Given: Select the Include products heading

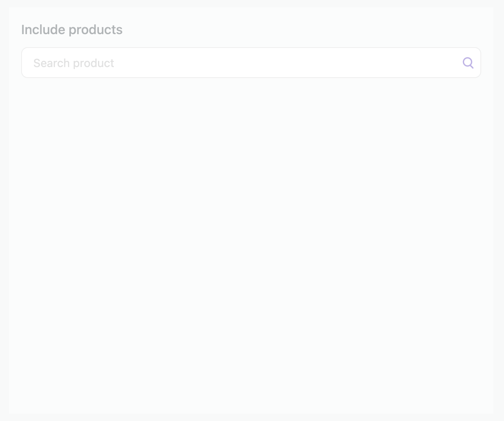Looking at the screenshot, I should [72, 30].
